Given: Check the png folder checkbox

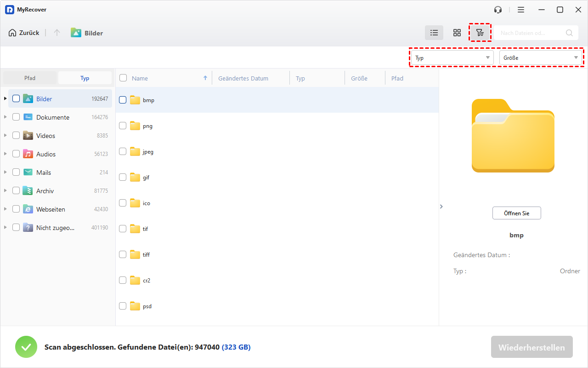Looking at the screenshot, I should click(123, 126).
